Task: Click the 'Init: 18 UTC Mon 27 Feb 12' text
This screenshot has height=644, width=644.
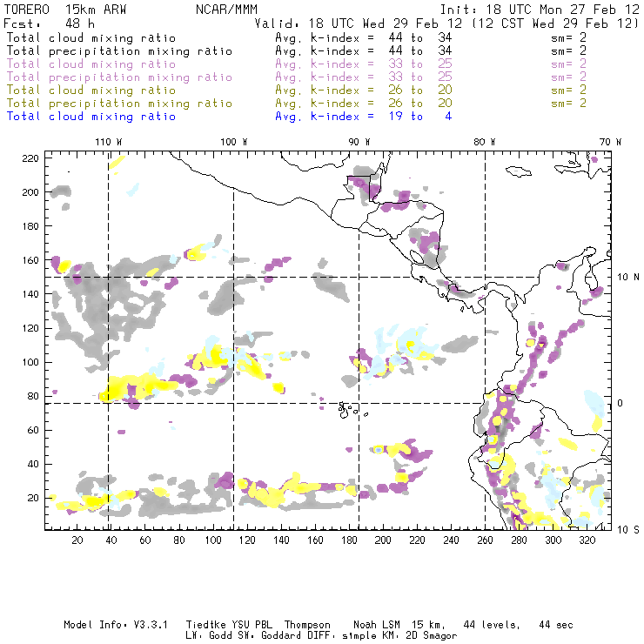Action: [x=540, y=10]
